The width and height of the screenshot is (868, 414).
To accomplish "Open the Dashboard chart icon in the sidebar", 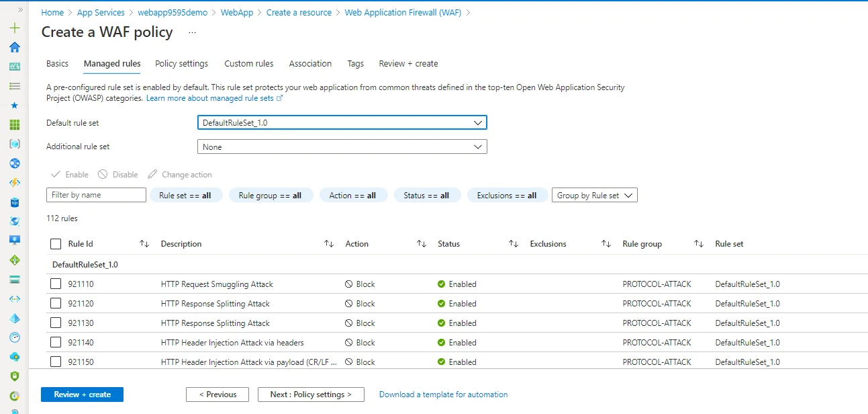I will point(15,67).
